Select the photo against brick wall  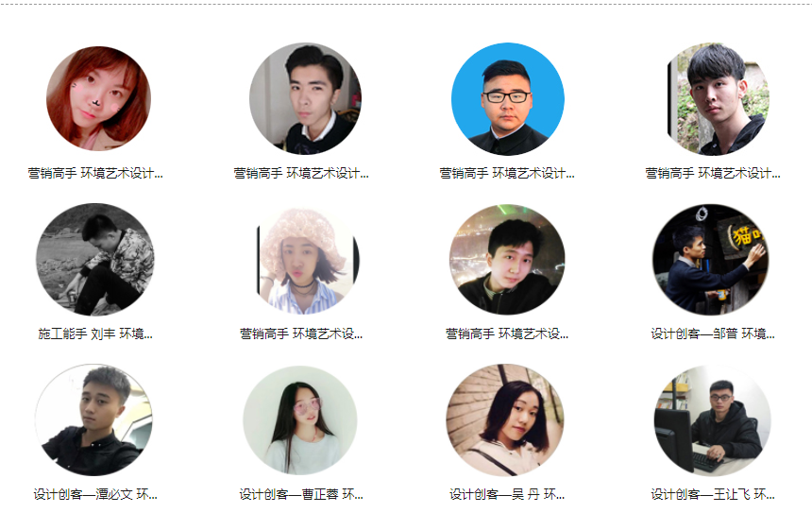[505, 419]
